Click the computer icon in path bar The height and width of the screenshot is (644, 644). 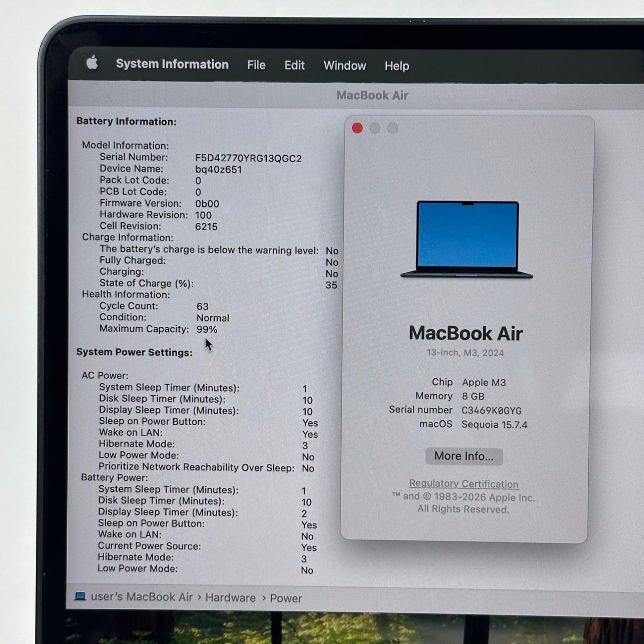[80, 596]
